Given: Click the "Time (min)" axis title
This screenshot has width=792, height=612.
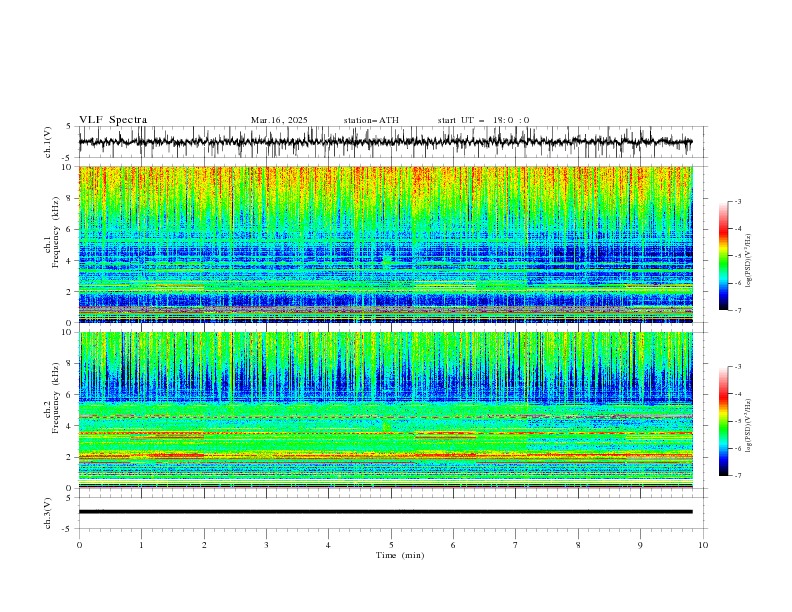Looking at the screenshot, I should click(x=400, y=555).
